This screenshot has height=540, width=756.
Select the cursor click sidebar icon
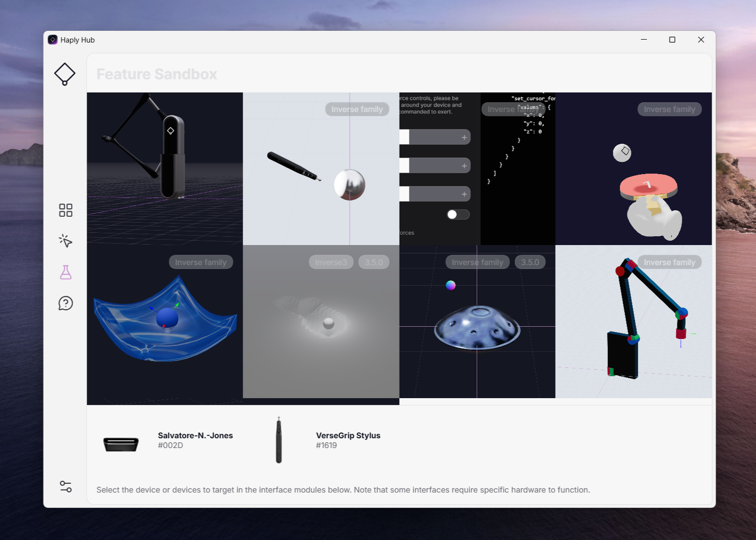pyautogui.click(x=66, y=241)
